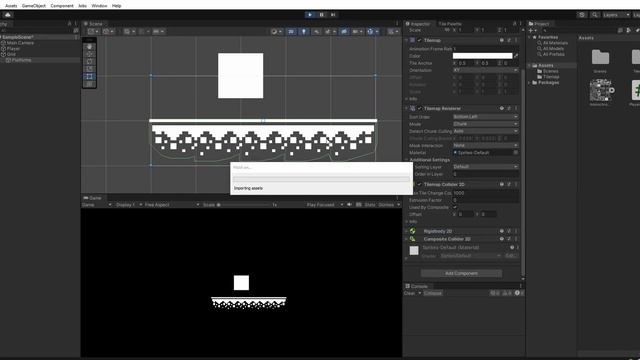The width and height of the screenshot is (640, 360).
Task: Toggle the Used By Composite checkbox
Action: pos(455,207)
